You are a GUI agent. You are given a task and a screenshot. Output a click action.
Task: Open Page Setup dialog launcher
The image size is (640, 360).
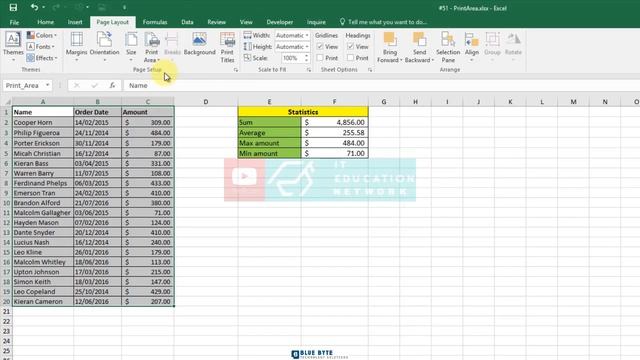point(236,70)
